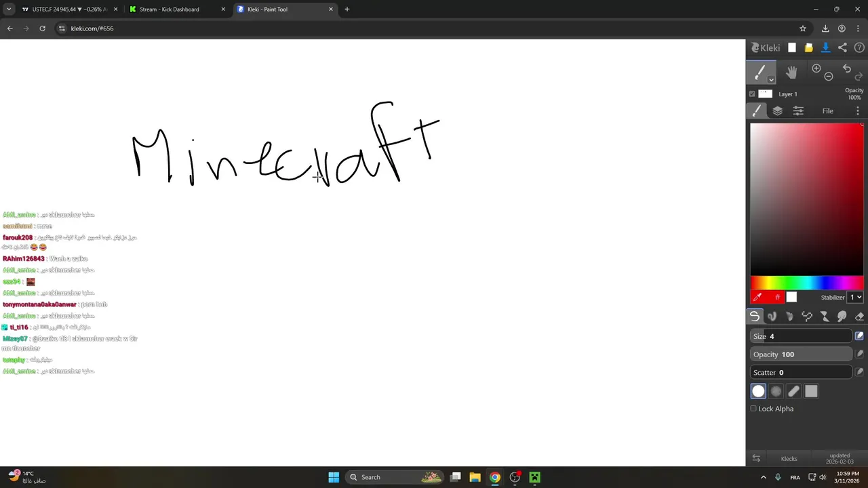Switch to the Brush settings tab

click(x=757, y=110)
